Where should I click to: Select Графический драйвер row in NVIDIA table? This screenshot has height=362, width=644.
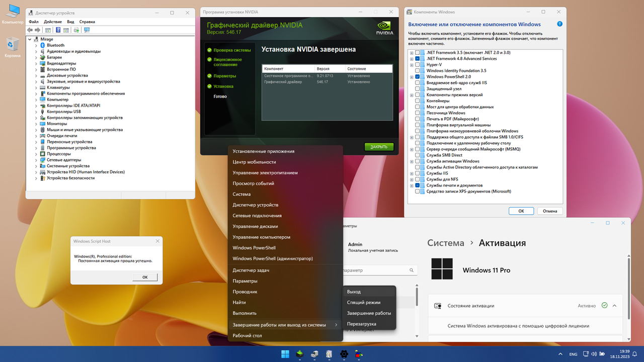pos(327,81)
